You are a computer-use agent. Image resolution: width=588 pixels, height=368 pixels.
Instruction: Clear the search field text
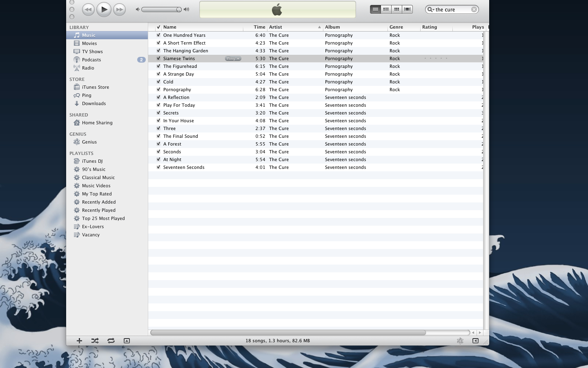point(474,9)
